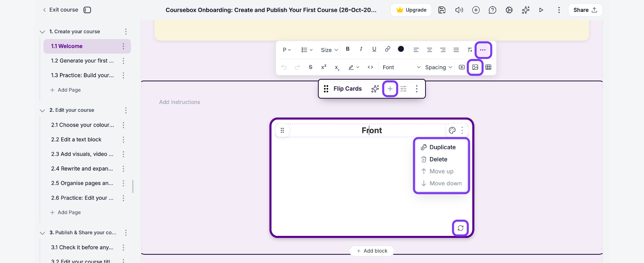Viewport: 644px width, 263px height.
Task: Clear text formatting
Action: coord(469,50)
